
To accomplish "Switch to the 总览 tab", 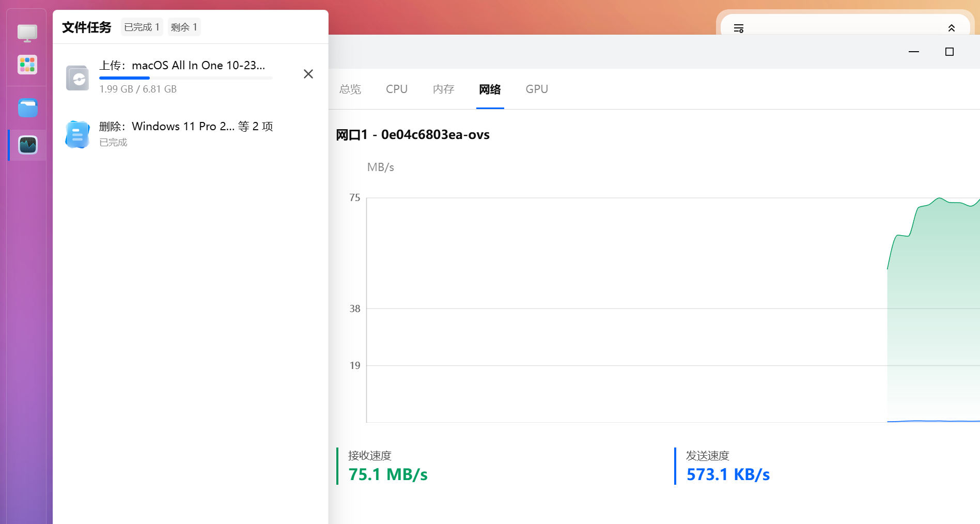I will (350, 89).
